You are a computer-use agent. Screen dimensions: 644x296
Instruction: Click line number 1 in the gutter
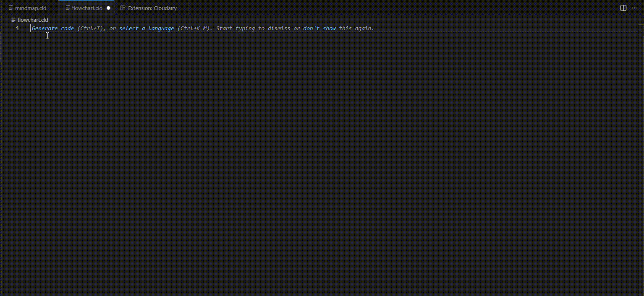point(18,29)
